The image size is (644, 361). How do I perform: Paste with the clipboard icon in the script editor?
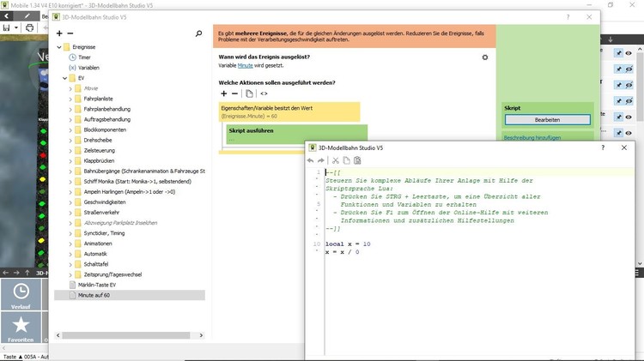[357, 160]
